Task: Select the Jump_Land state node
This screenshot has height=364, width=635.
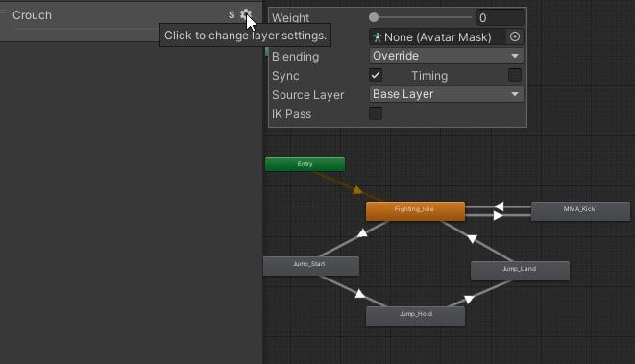Action: pyautogui.click(x=520, y=271)
